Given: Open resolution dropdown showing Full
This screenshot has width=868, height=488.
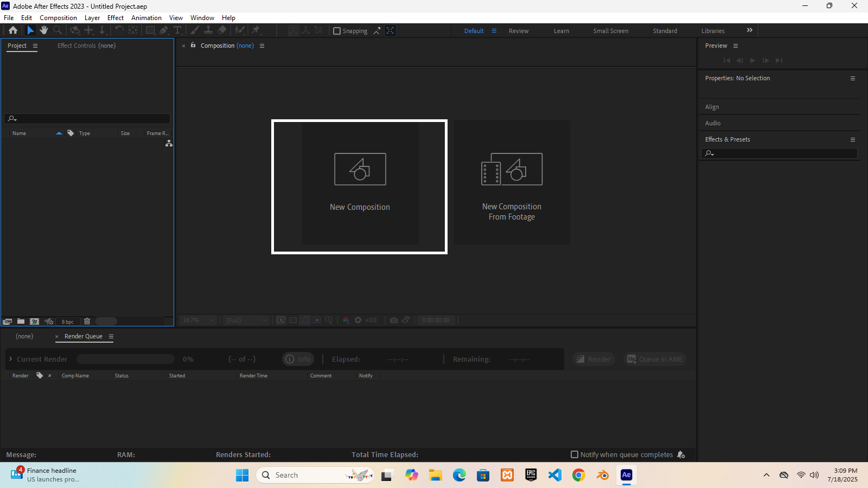Looking at the screenshot, I should coord(246,320).
